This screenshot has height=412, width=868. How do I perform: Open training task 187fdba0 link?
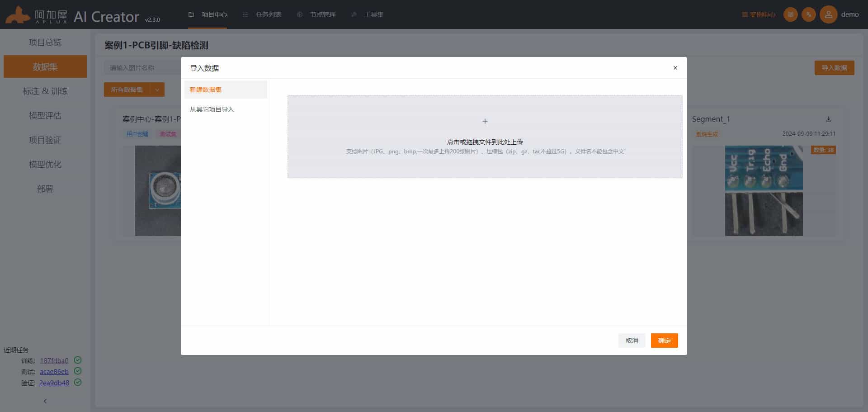click(54, 361)
